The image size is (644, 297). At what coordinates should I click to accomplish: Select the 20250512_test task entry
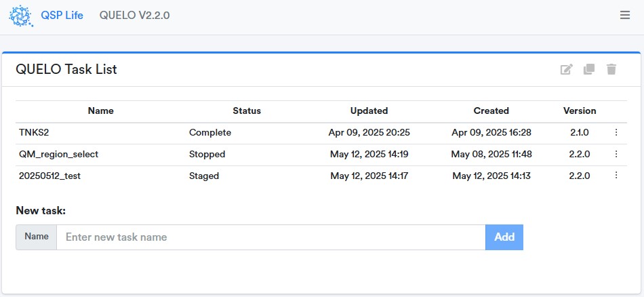click(50, 176)
